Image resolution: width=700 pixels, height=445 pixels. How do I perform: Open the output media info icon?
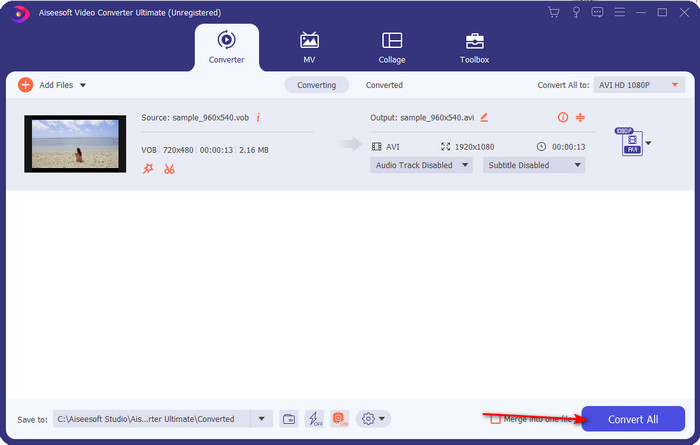pyautogui.click(x=562, y=117)
